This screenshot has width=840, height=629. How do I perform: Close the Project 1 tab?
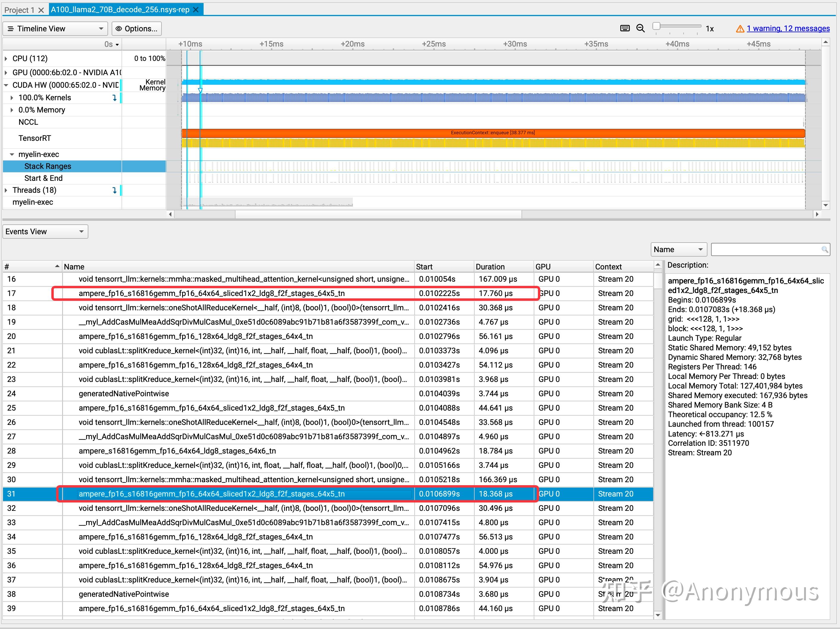41,10
